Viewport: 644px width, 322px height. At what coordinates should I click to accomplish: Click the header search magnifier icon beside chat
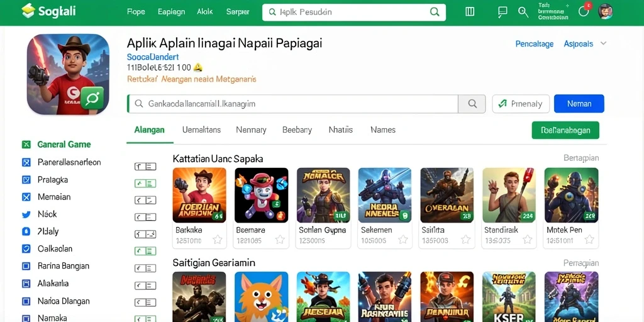(x=523, y=12)
